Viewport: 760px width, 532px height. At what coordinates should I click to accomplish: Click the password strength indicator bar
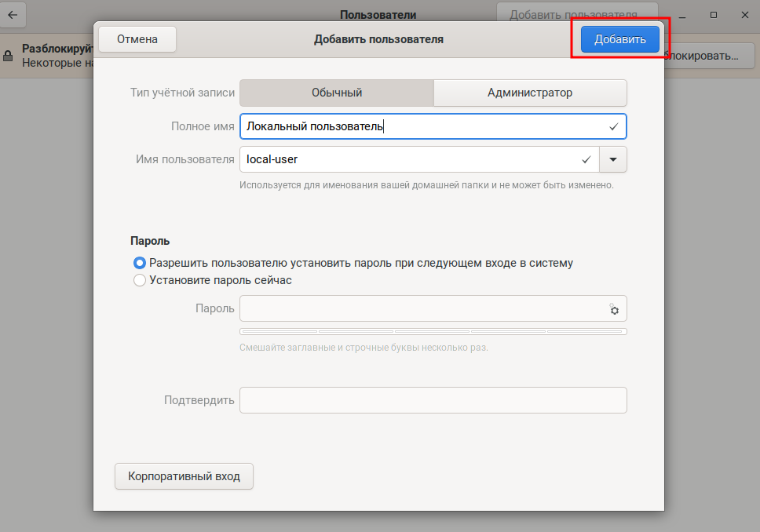pyautogui.click(x=433, y=332)
